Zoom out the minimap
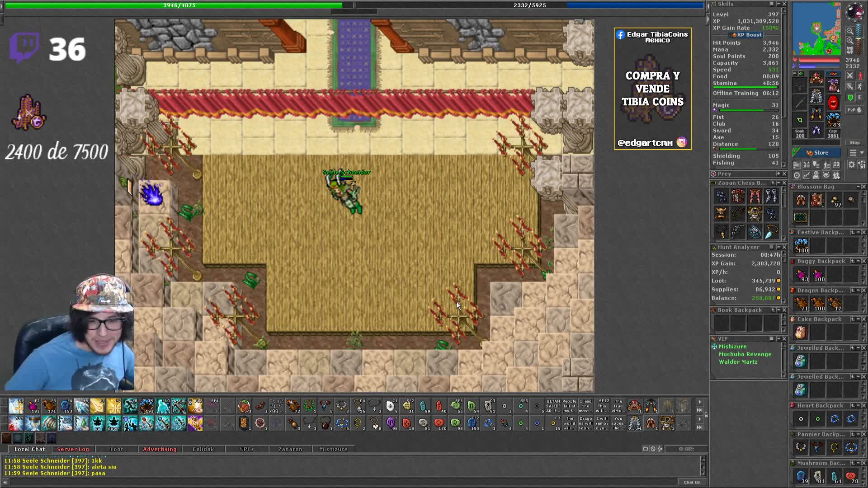This screenshot has height=488, width=868. click(850, 31)
